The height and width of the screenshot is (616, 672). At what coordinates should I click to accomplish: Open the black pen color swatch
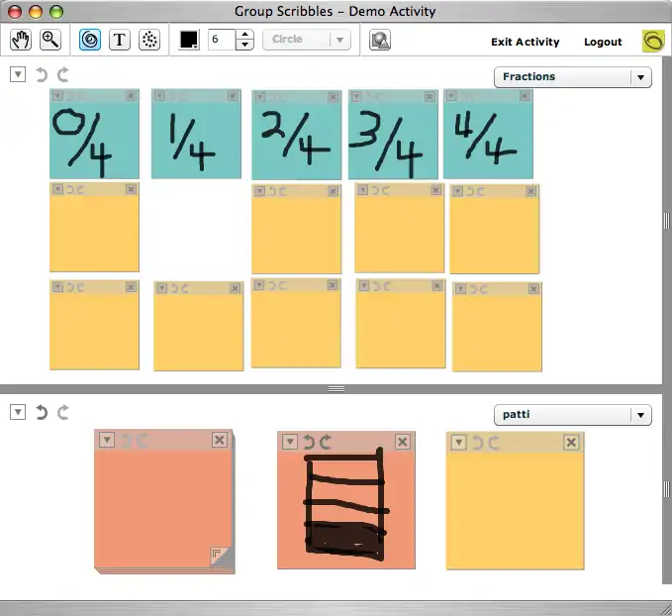coord(189,40)
